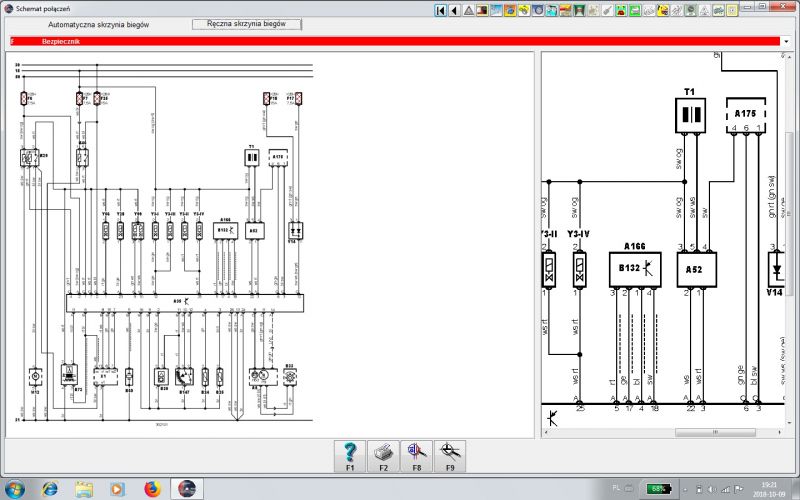Click the V14 diode symbol
800x500 pixels.
pos(776,269)
